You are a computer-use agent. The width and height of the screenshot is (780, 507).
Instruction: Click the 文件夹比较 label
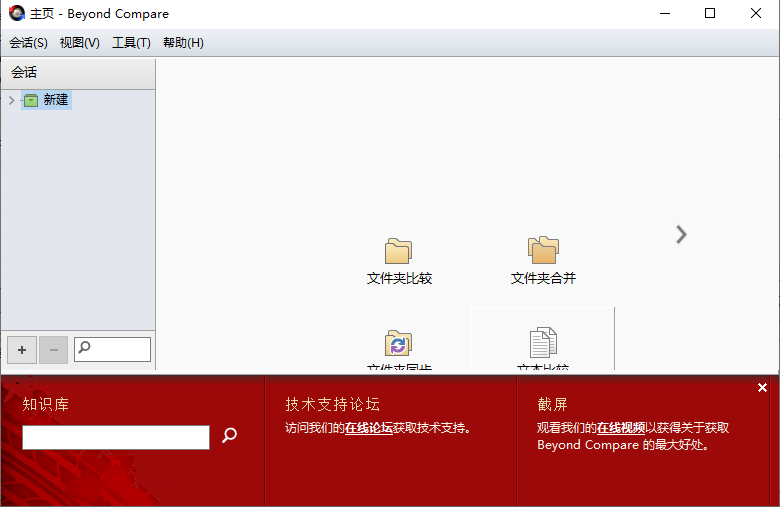point(399,279)
